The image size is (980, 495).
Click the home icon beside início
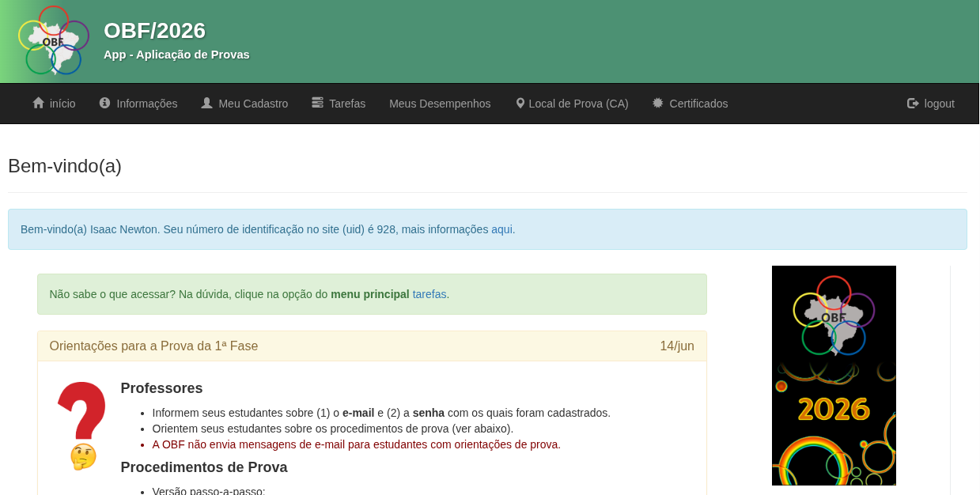(38, 103)
